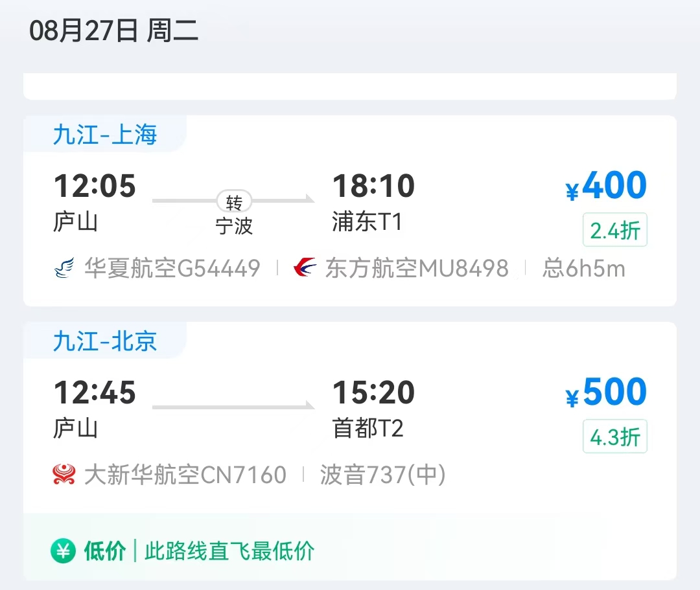Tap the green yen low-price icon

(63, 551)
